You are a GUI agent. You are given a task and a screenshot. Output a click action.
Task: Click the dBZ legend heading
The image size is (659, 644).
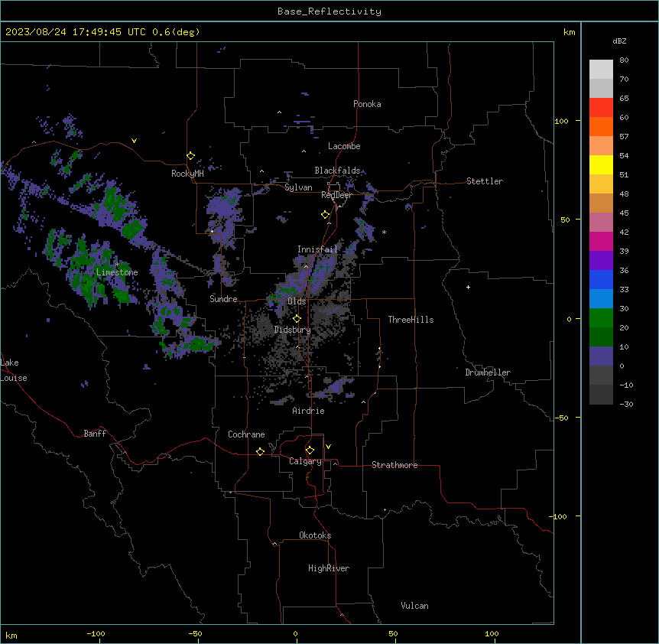(619, 41)
